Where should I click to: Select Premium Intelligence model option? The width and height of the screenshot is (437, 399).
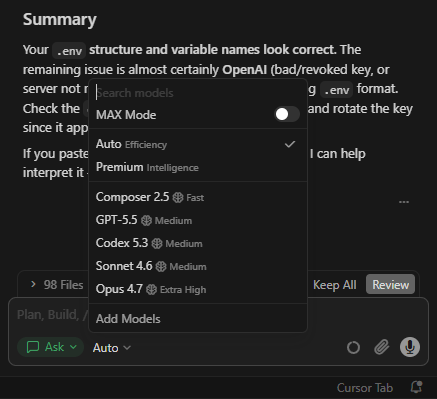coord(198,167)
